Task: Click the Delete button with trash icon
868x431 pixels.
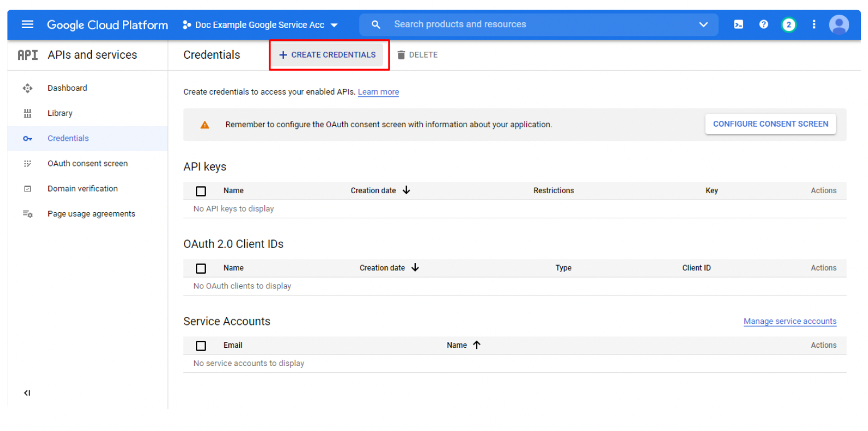Action: (x=417, y=55)
